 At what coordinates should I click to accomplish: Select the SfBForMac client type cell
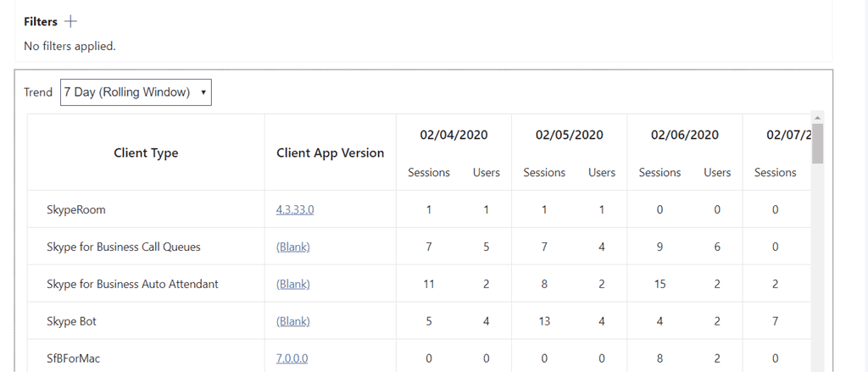coord(75,358)
